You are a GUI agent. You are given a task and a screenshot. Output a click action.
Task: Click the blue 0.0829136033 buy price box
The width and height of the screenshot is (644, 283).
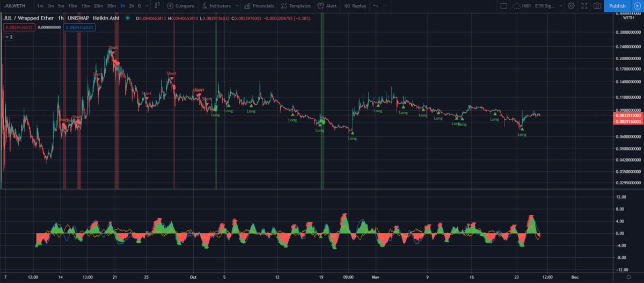pos(78,27)
